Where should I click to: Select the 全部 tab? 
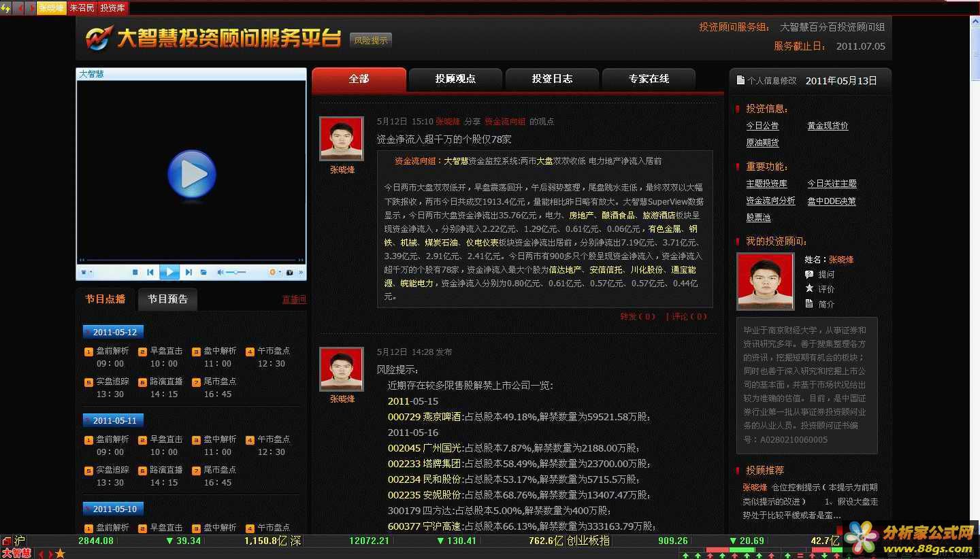pyautogui.click(x=359, y=79)
